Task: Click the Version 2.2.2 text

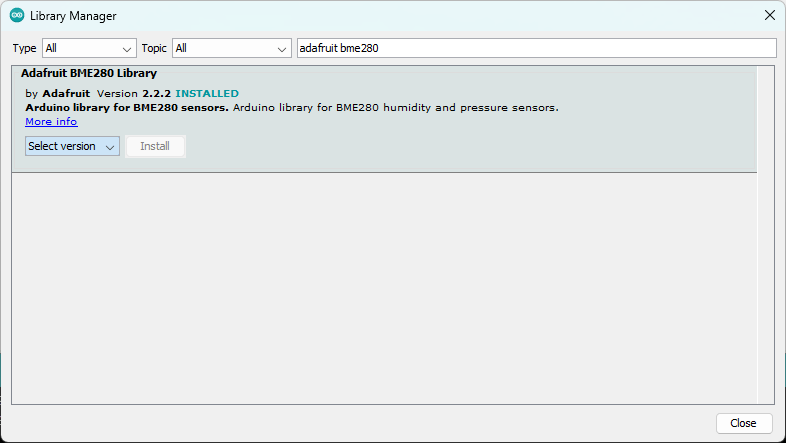Action: [133, 94]
